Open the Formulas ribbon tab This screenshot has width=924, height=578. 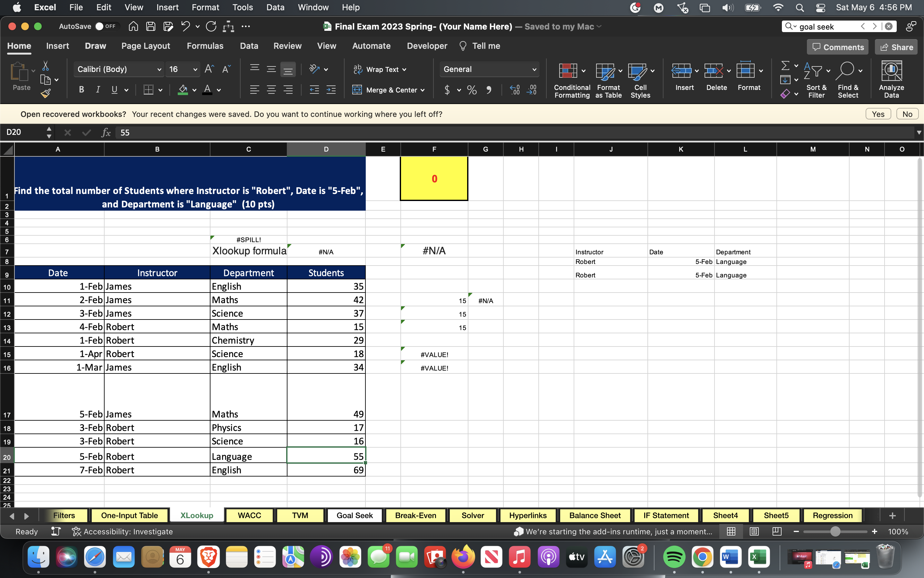click(x=205, y=46)
